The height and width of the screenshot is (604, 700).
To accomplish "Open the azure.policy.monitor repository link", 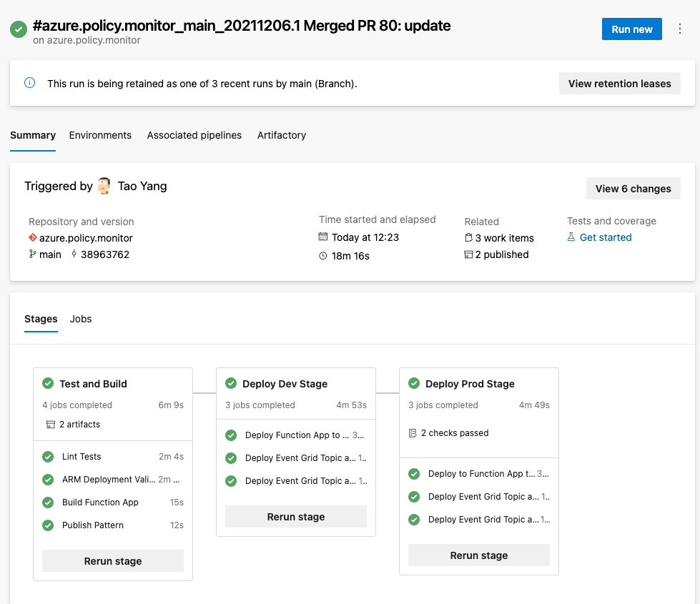I will [x=87, y=238].
